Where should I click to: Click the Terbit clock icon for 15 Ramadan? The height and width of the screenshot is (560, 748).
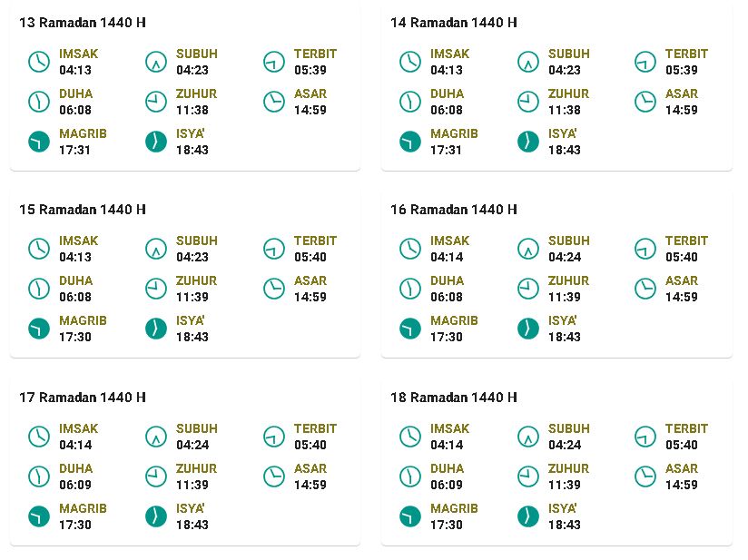(274, 249)
